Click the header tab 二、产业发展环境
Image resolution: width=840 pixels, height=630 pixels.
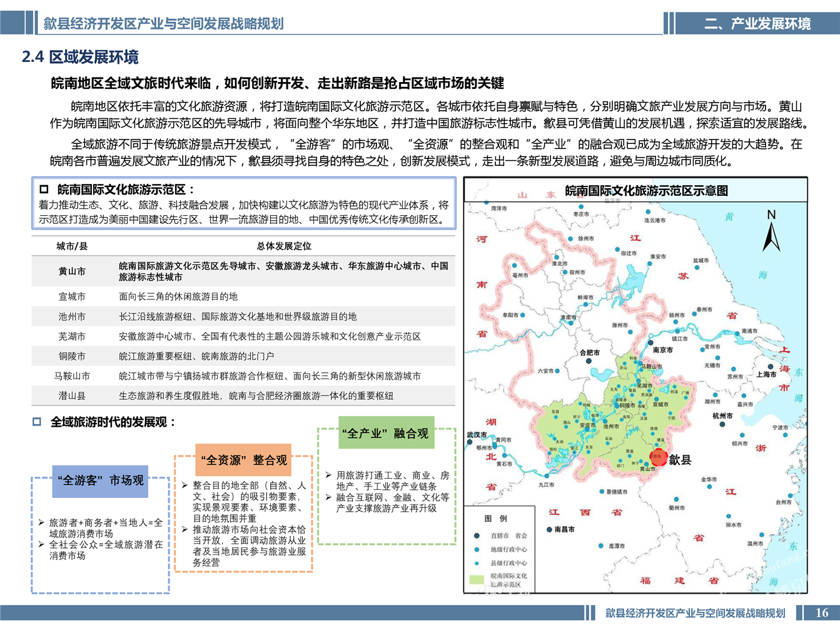758,24
